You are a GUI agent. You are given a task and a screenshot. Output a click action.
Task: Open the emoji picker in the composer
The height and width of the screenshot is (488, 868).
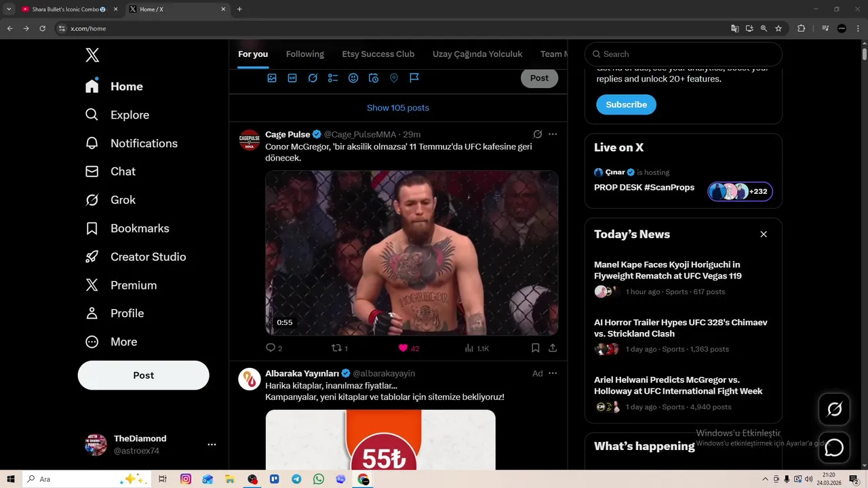[353, 78]
